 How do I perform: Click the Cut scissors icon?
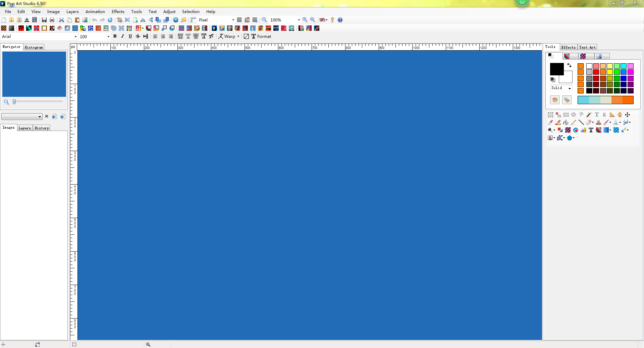point(61,20)
